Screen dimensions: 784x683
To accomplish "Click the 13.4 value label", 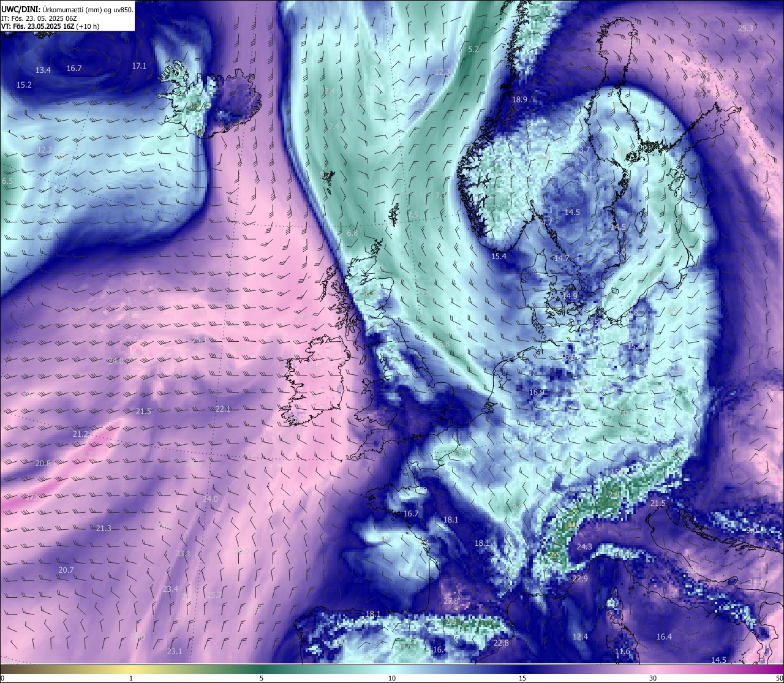I will (43, 70).
